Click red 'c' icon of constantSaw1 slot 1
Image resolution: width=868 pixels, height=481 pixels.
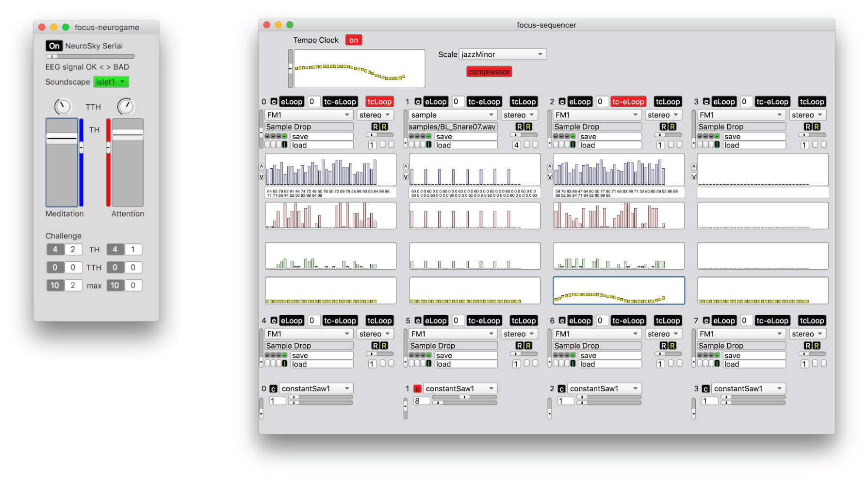tap(417, 389)
